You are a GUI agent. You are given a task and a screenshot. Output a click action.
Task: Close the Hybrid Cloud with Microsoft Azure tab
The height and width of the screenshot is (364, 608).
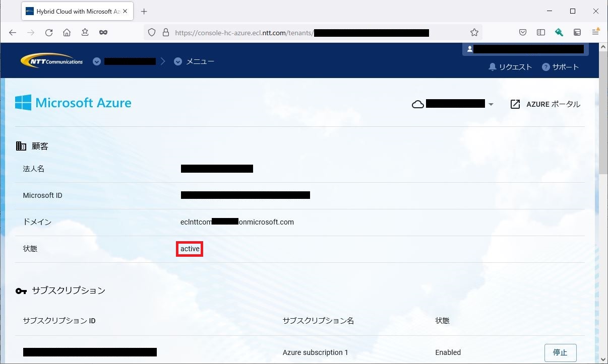tap(125, 11)
